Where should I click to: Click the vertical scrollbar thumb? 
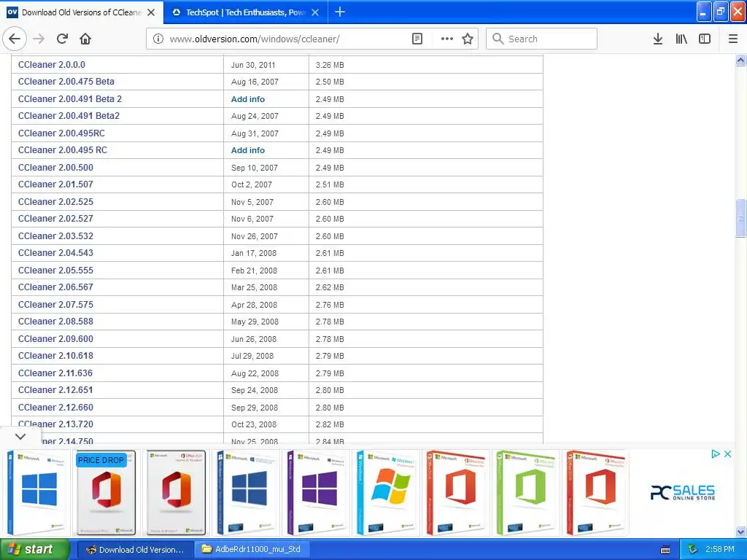(x=740, y=218)
